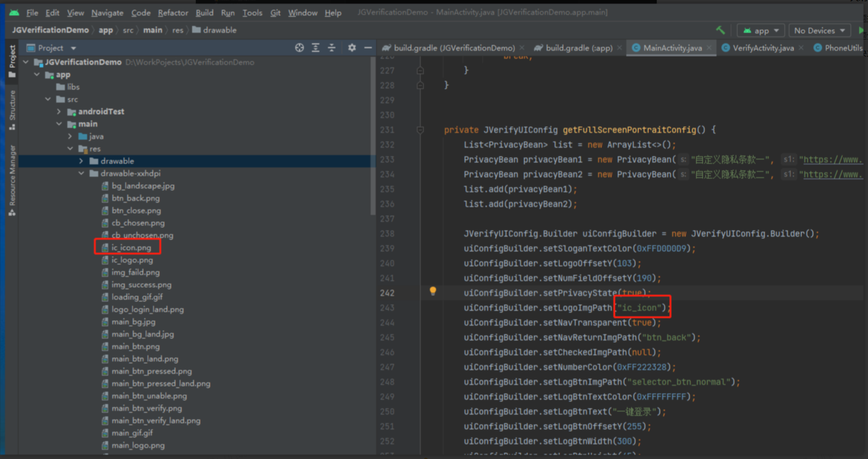This screenshot has height=459, width=868.
Task: Click the Project tree vertical scrollbar
Action: click(373, 136)
